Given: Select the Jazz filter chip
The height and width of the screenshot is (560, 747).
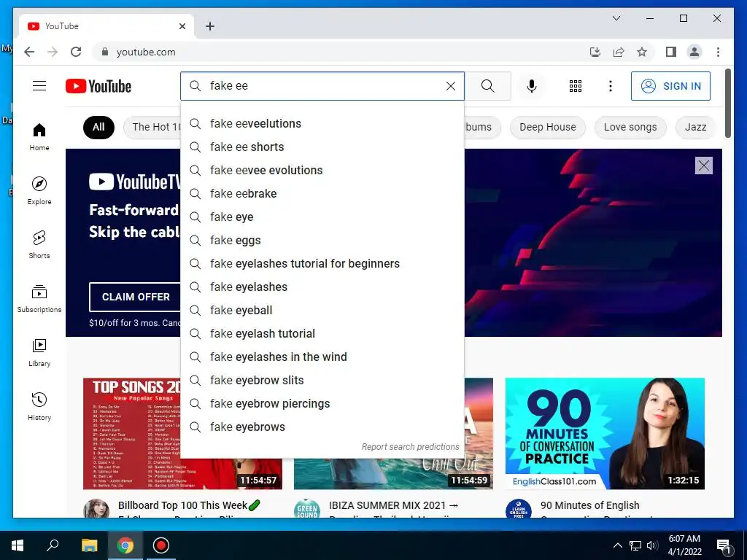Looking at the screenshot, I should (x=695, y=127).
